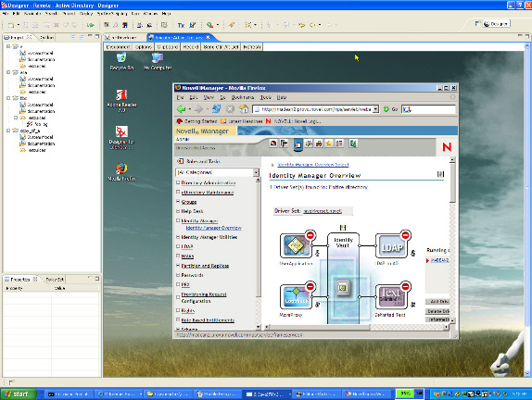Click Firefox Forward arrow button

click(199, 109)
